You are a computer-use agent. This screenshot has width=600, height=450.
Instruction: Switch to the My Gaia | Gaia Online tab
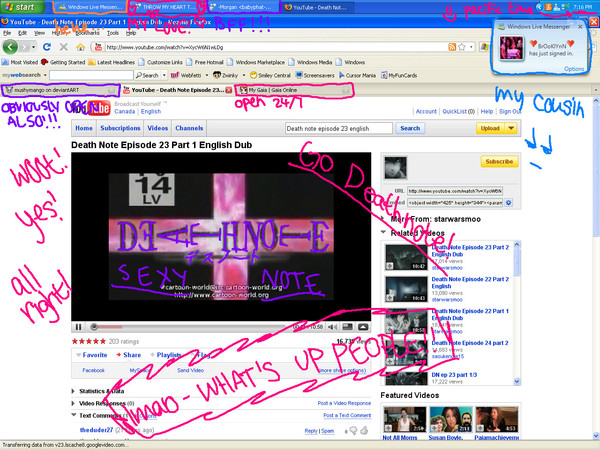(294, 90)
